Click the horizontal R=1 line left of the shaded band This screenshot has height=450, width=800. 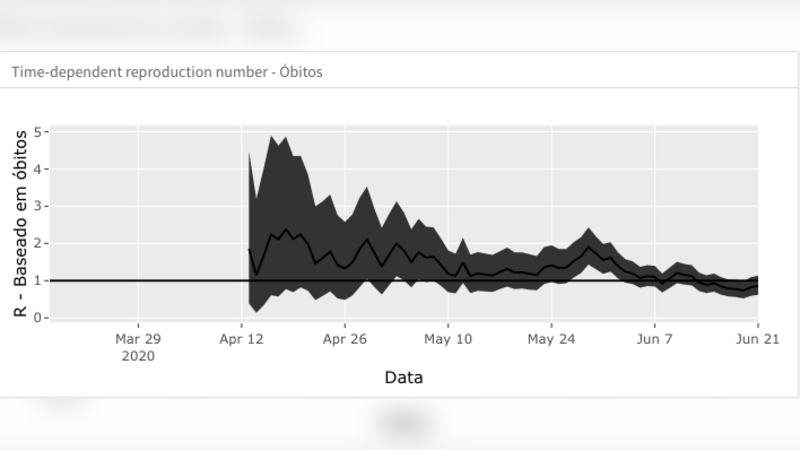point(140,281)
